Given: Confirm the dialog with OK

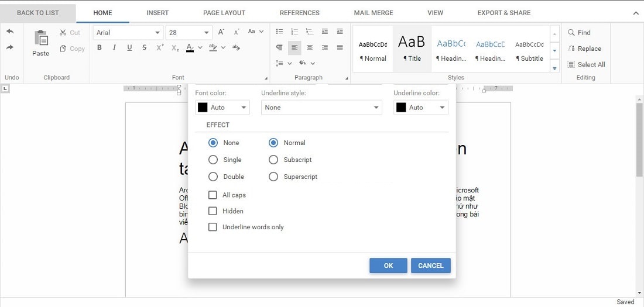Looking at the screenshot, I should 388,265.
